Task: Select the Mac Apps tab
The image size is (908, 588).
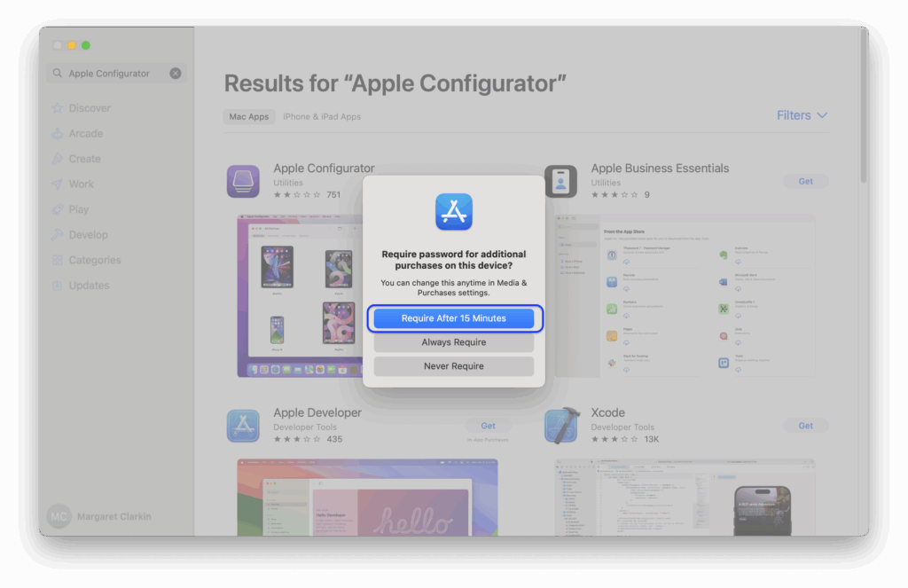Action: 249,116
